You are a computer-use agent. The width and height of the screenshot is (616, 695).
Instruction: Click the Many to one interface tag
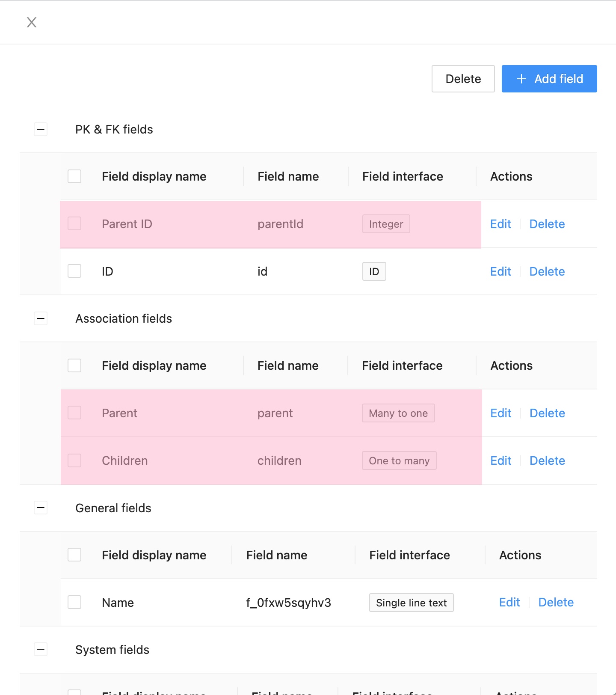click(x=398, y=413)
